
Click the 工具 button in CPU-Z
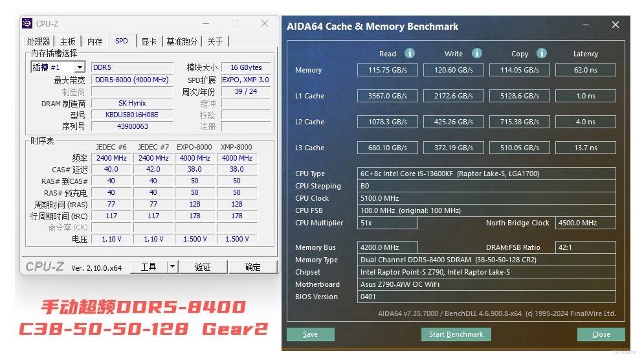coord(149,267)
